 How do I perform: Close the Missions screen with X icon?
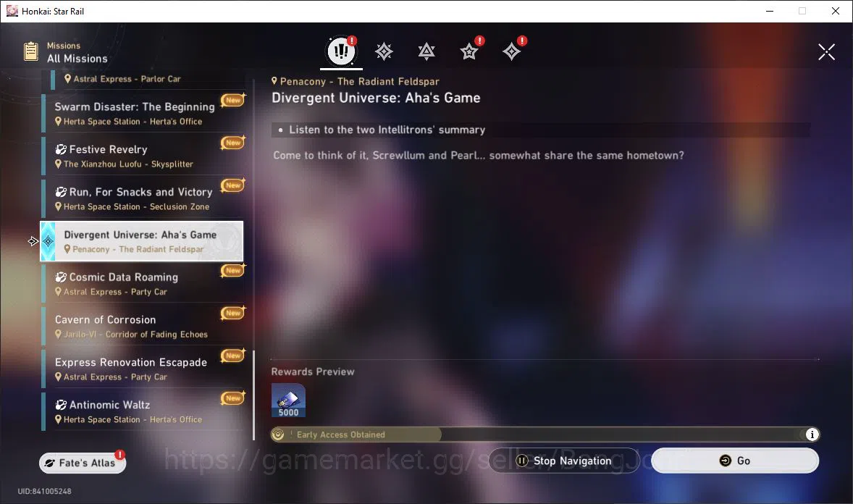[x=826, y=51]
